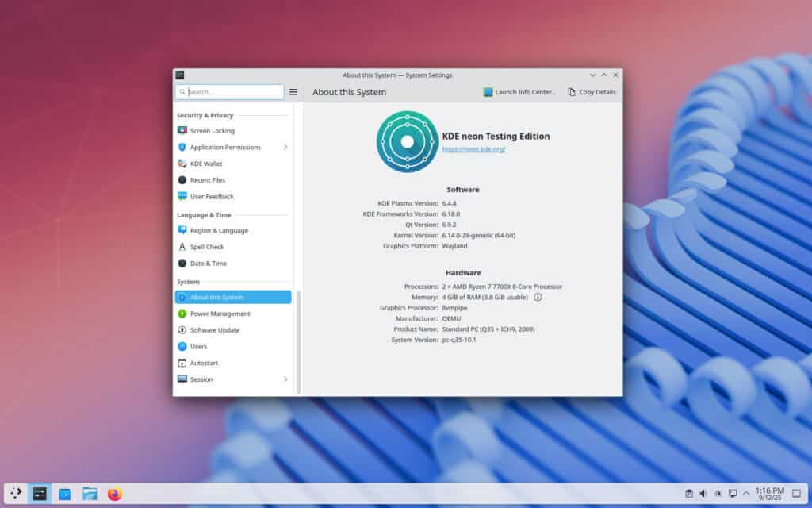Open network connections tray icon
The height and width of the screenshot is (508, 812).
point(732,494)
